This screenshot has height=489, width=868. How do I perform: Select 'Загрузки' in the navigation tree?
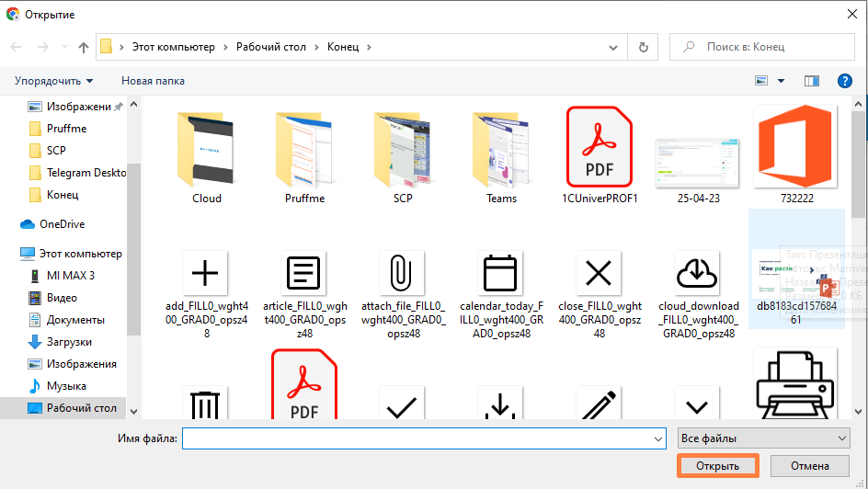70,342
